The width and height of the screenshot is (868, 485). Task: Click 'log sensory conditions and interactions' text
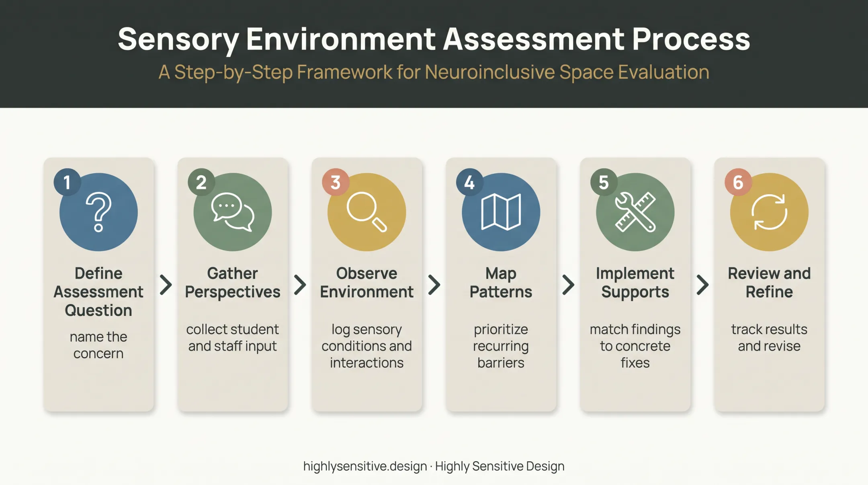(x=366, y=346)
